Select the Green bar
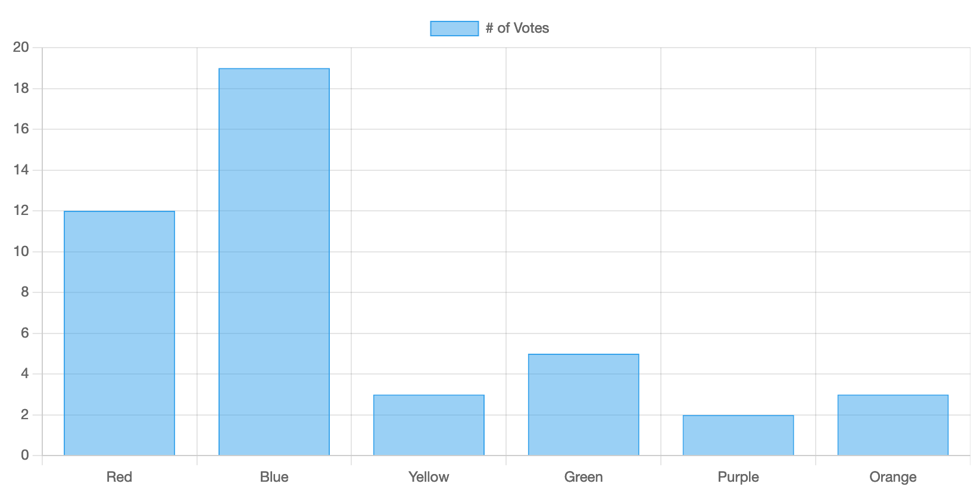980x499 pixels. coord(583,405)
